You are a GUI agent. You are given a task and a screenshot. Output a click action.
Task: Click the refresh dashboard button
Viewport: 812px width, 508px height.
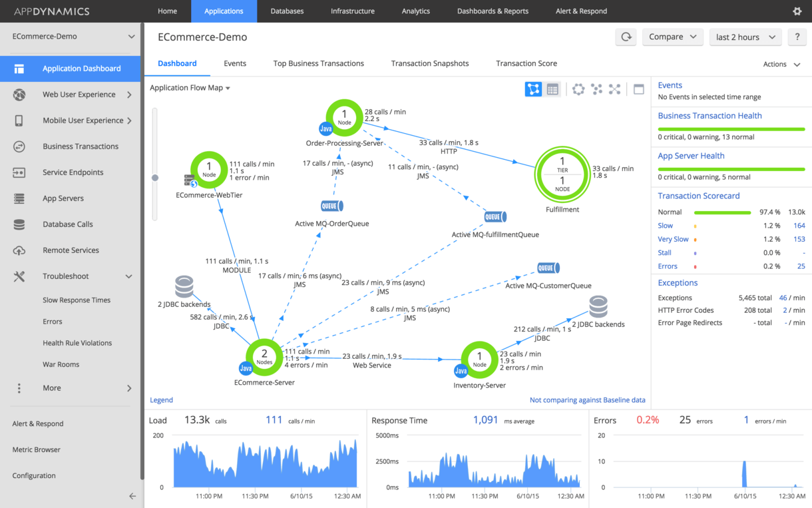coord(626,37)
